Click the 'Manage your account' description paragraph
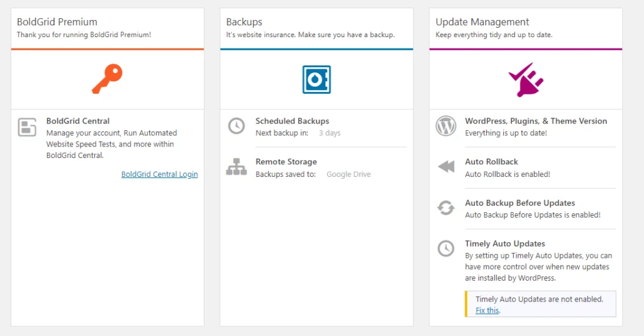The width and height of the screenshot is (644, 336). [x=112, y=144]
